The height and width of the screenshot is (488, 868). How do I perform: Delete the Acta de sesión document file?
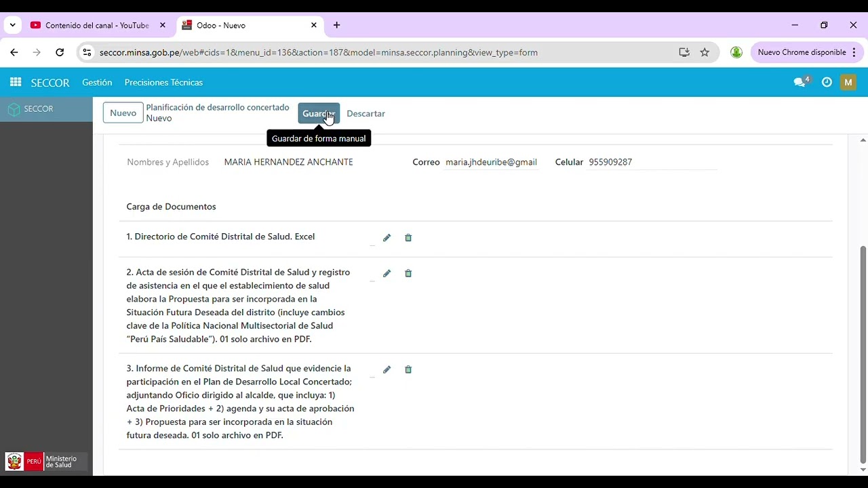coord(408,273)
